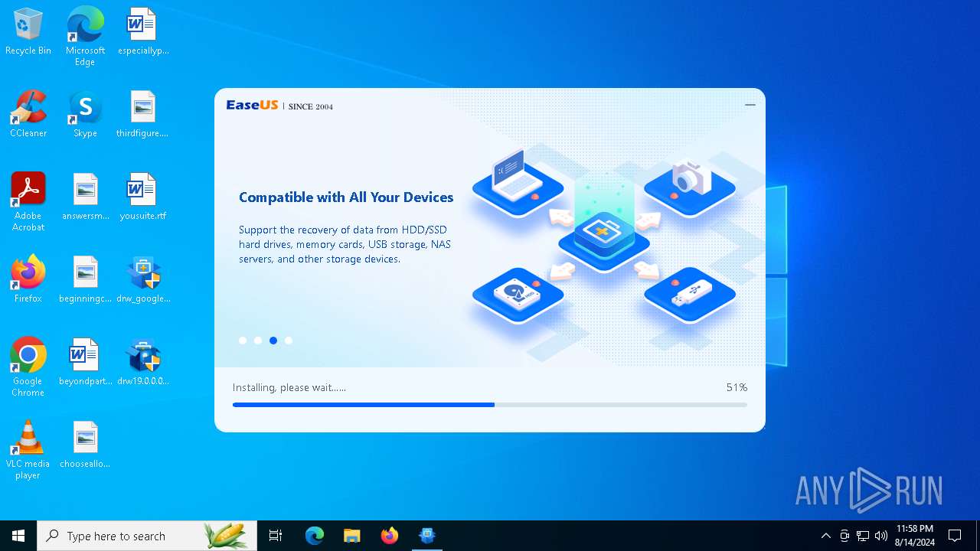Open Firefox from the taskbar

(x=390, y=536)
